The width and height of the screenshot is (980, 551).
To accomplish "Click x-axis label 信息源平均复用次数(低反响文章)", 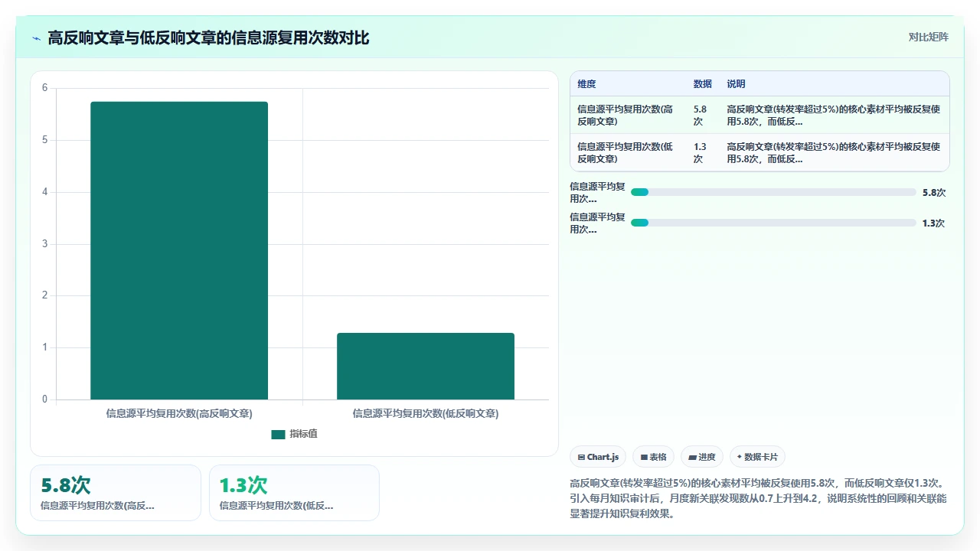I will coord(426,413).
